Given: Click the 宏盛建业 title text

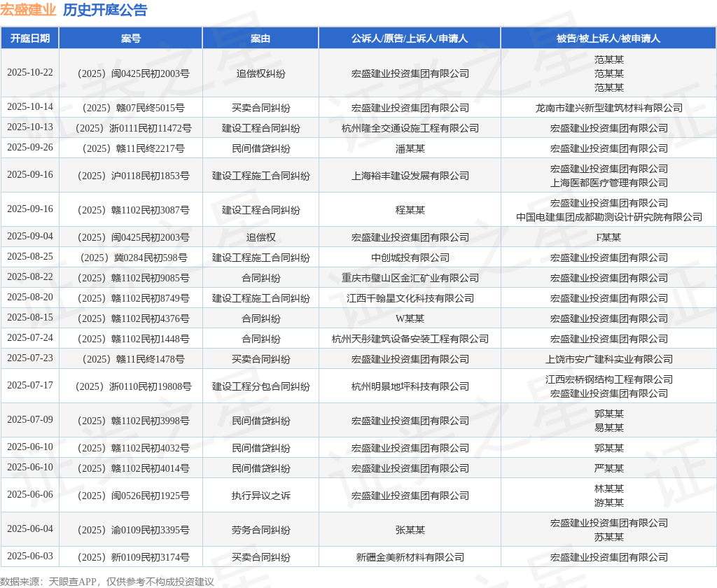Looking at the screenshot, I should tap(28, 10).
